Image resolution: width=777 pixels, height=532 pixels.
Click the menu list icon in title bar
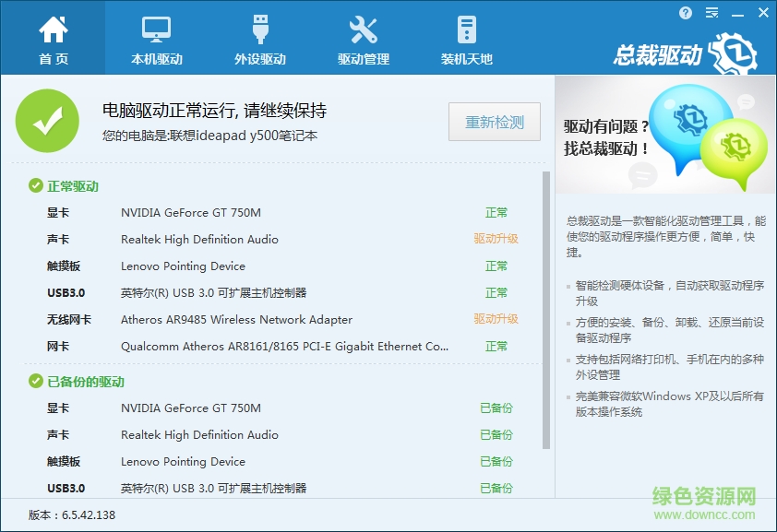(711, 13)
